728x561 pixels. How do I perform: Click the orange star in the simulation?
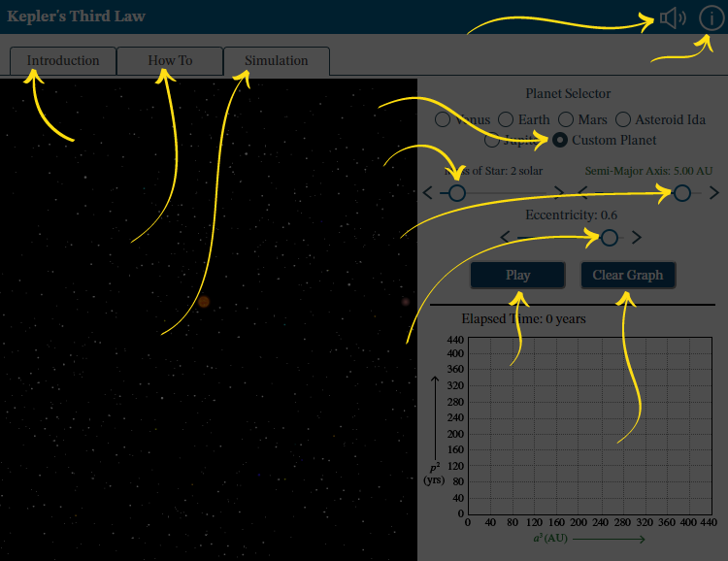[204, 302]
